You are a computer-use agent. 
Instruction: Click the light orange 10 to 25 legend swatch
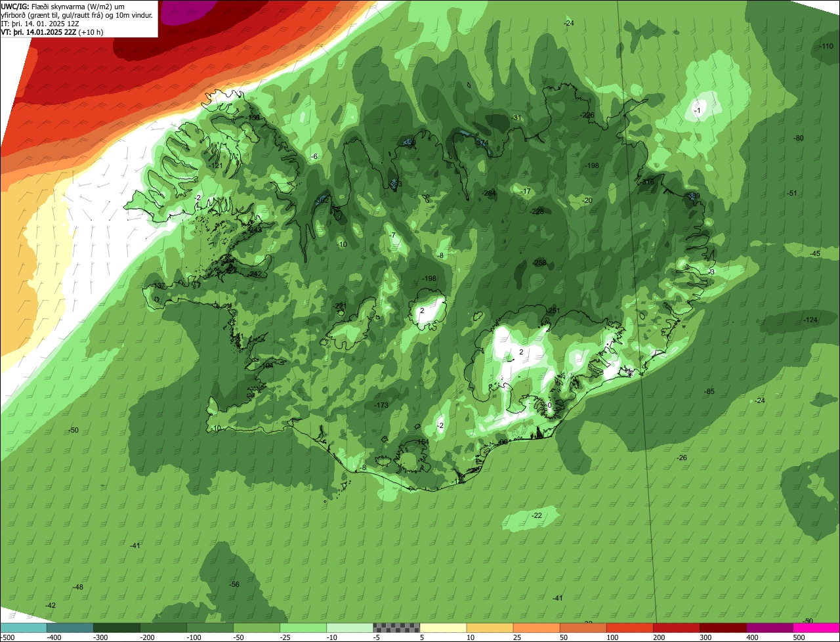[490, 628]
